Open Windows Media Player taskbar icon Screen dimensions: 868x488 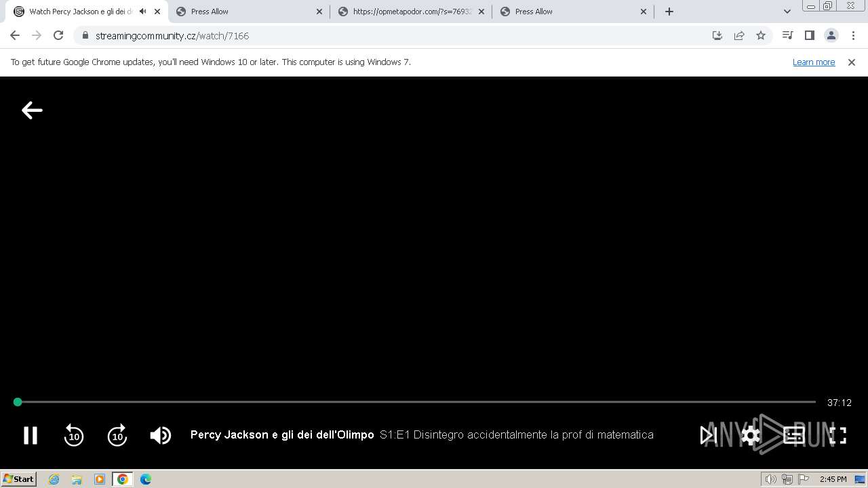(x=100, y=479)
